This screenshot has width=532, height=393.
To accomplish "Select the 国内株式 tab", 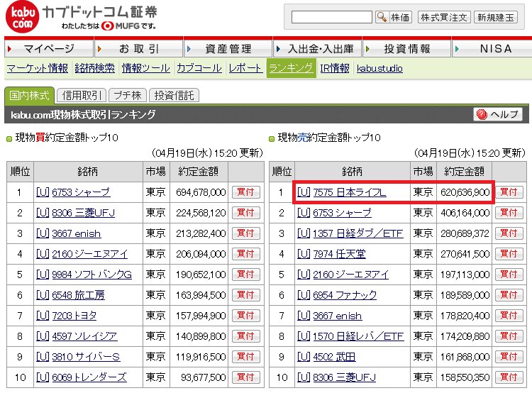I will point(30,95).
